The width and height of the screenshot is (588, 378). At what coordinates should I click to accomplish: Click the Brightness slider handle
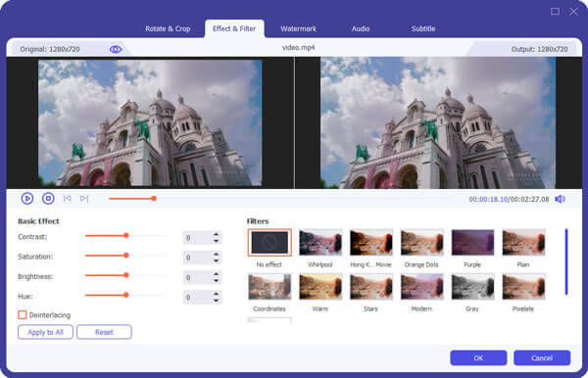[x=126, y=275]
